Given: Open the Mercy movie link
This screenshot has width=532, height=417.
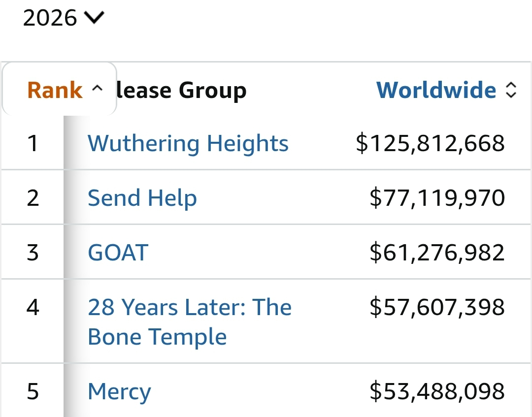Looking at the screenshot, I should (x=119, y=392).
